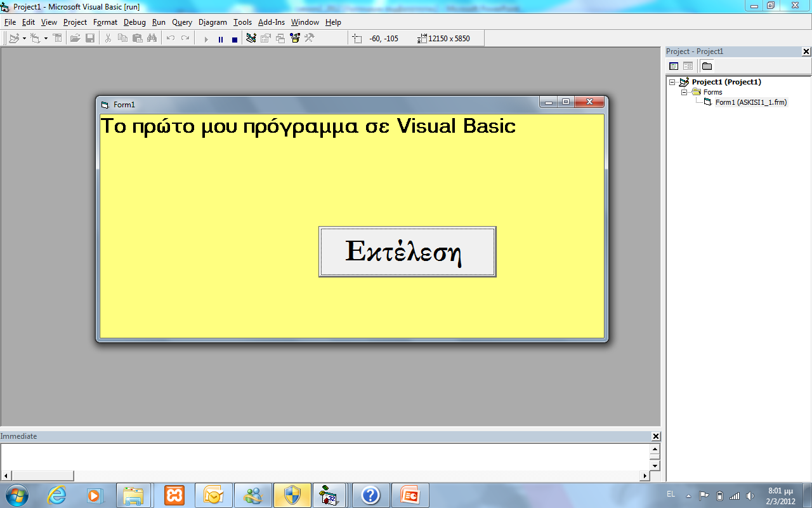Select the Forms folder item
The width and height of the screenshot is (812, 508).
pos(712,92)
